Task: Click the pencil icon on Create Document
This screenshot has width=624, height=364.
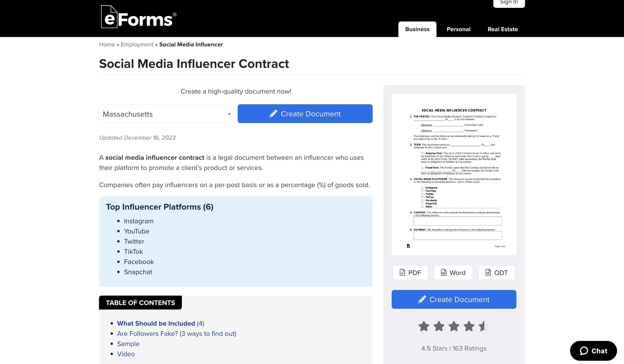Action: tap(274, 113)
